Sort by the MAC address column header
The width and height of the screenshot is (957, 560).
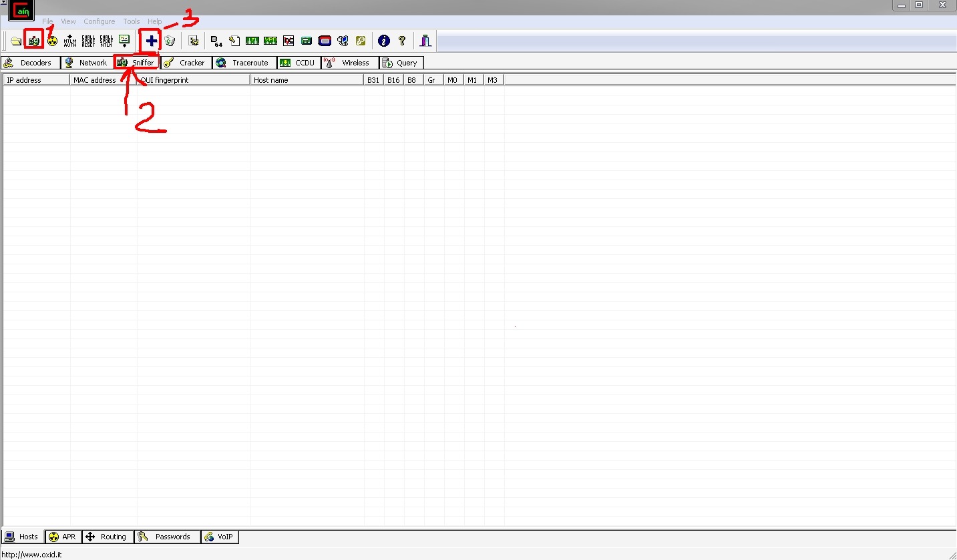(104, 80)
